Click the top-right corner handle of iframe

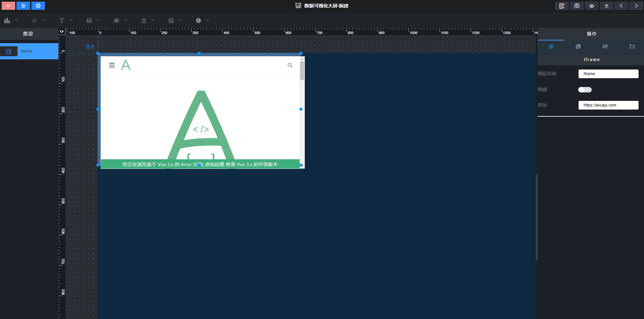(x=301, y=53)
